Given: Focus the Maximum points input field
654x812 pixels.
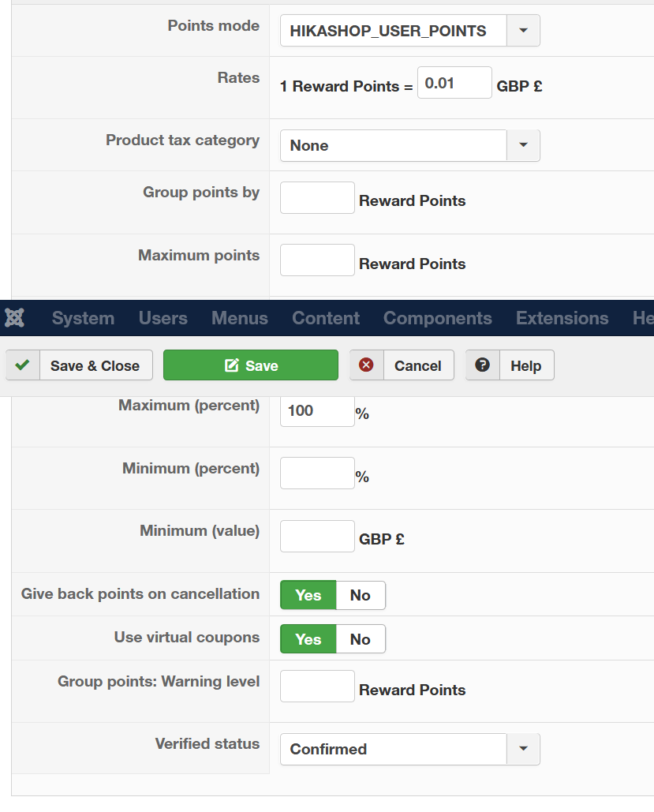Looking at the screenshot, I should click(x=317, y=260).
